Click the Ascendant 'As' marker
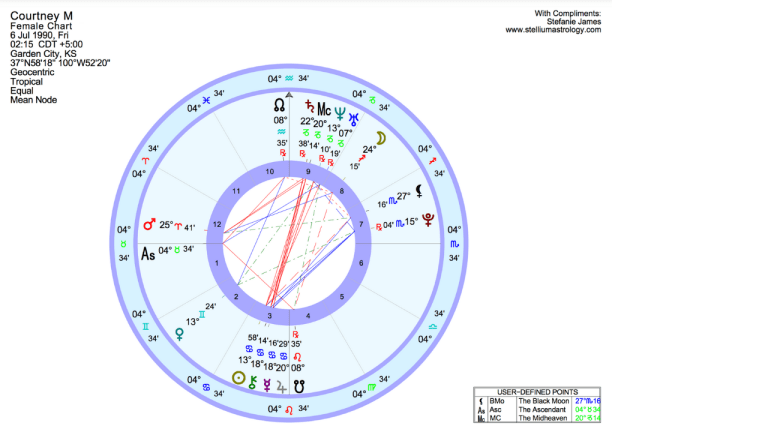 coord(148,252)
